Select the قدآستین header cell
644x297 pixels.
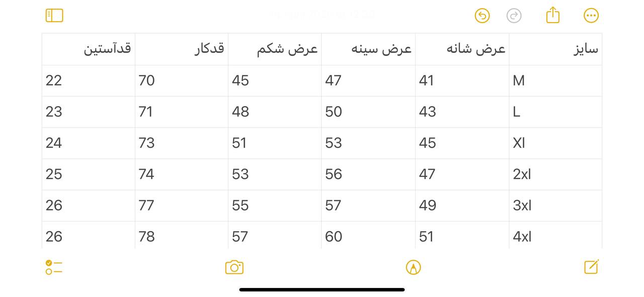coord(89,49)
